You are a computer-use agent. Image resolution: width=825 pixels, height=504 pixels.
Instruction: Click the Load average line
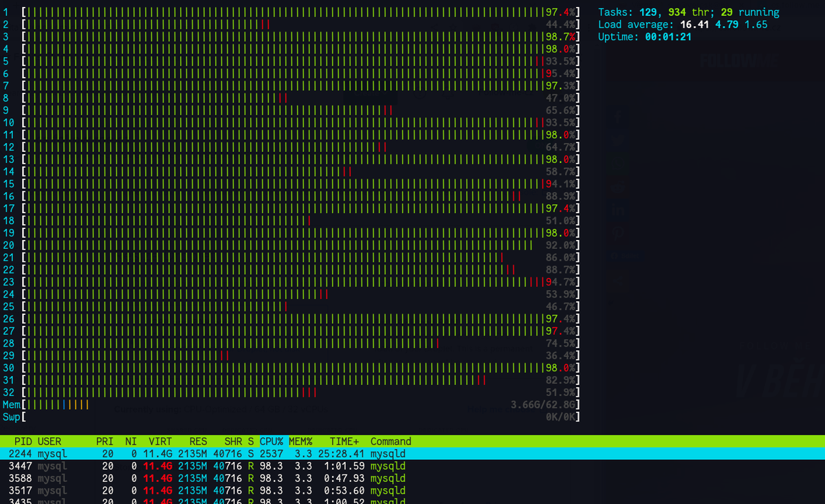683,24
